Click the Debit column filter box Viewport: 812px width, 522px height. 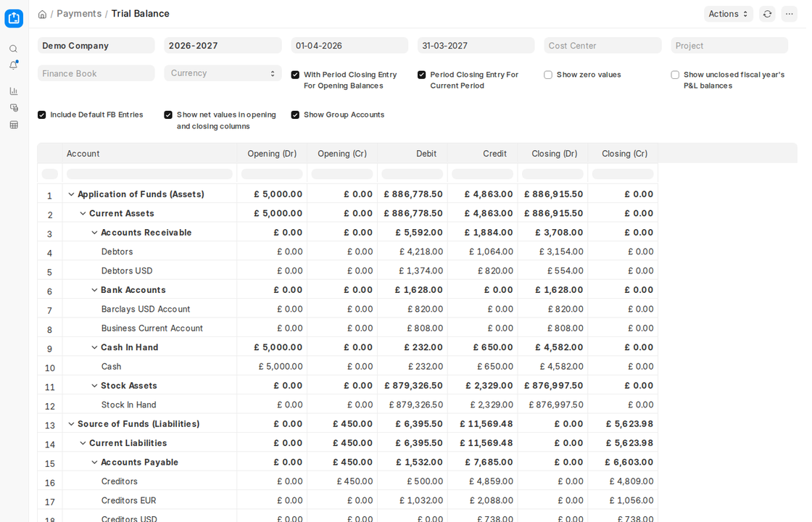click(413, 174)
